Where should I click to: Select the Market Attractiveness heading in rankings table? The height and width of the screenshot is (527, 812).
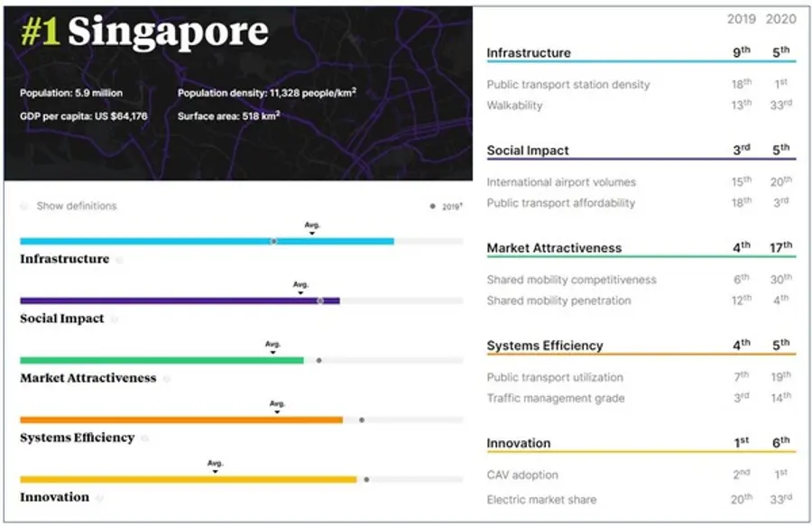(x=554, y=248)
